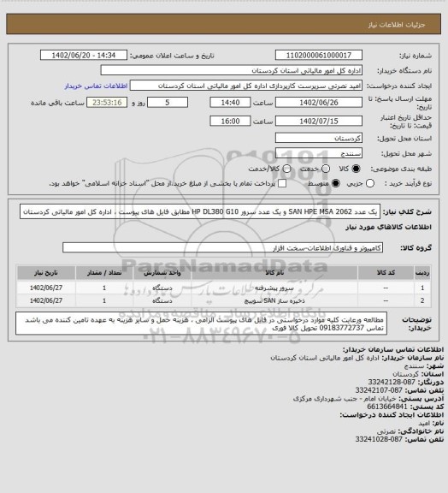Click the تعداد / مقدار column header

click(x=104, y=272)
